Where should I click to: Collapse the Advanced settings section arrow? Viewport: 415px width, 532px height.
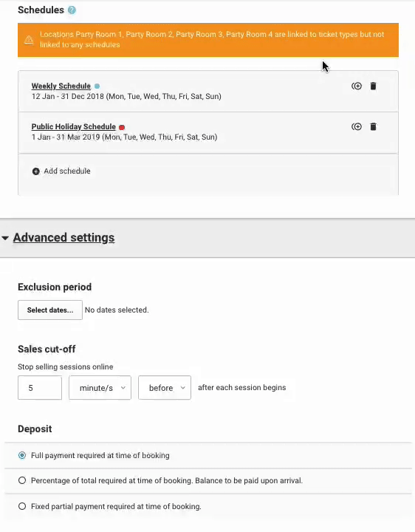[x=5, y=238]
